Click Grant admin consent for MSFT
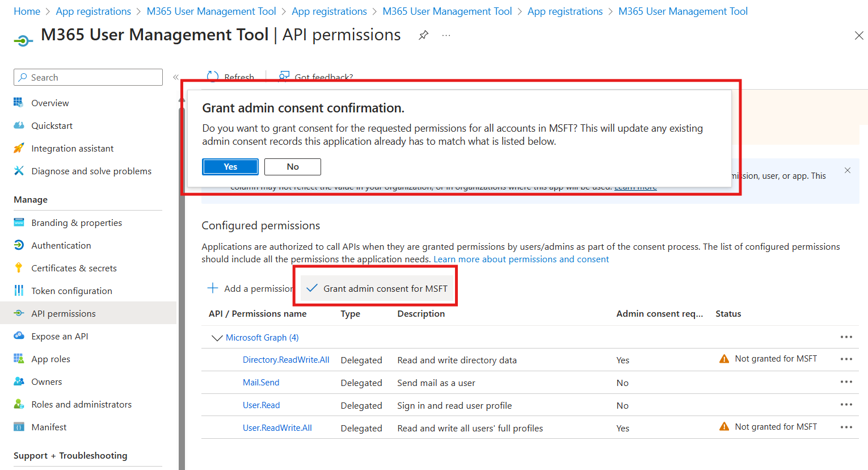Screen dimensions: 868x470 pos(377,288)
